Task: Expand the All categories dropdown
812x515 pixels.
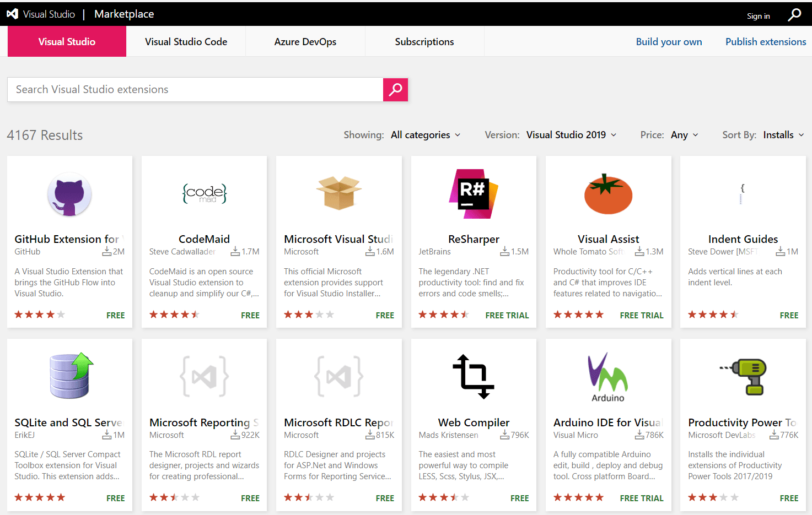Action: (x=426, y=135)
